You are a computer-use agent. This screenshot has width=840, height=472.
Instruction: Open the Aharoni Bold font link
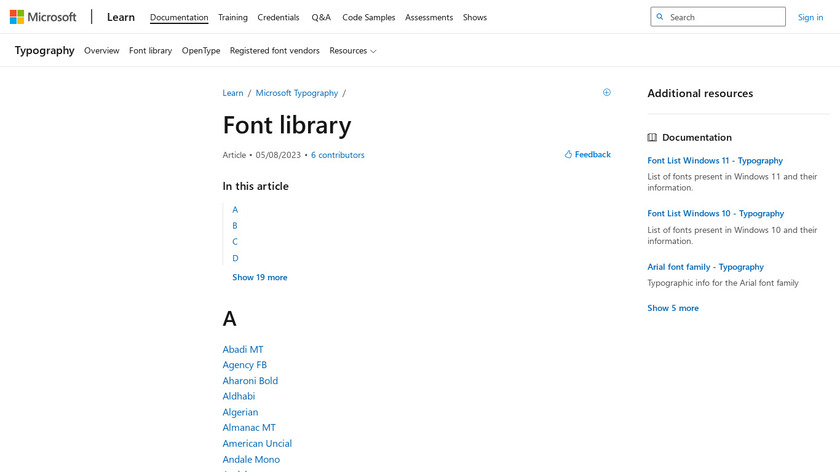coord(250,381)
